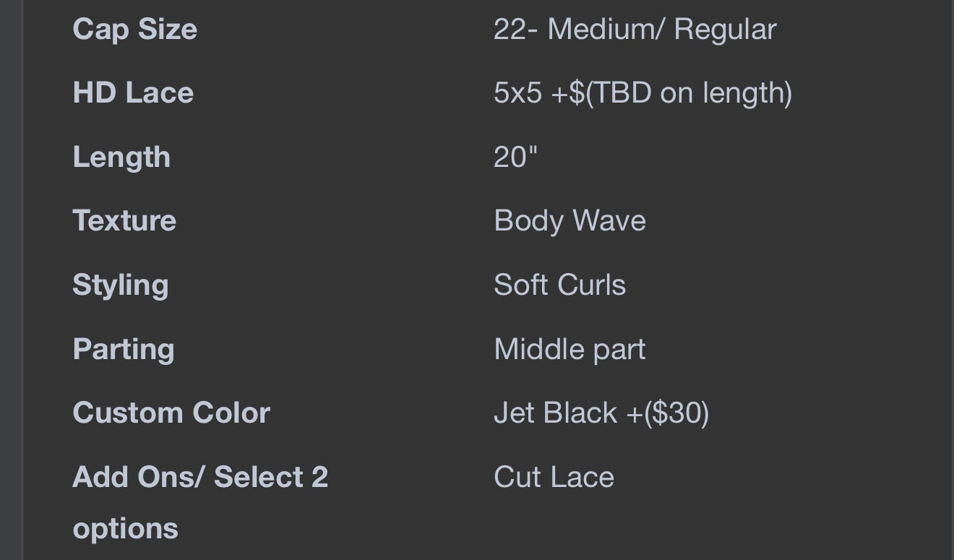Click the 22- Medium/ Regular value
954x560 pixels.
click(635, 30)
